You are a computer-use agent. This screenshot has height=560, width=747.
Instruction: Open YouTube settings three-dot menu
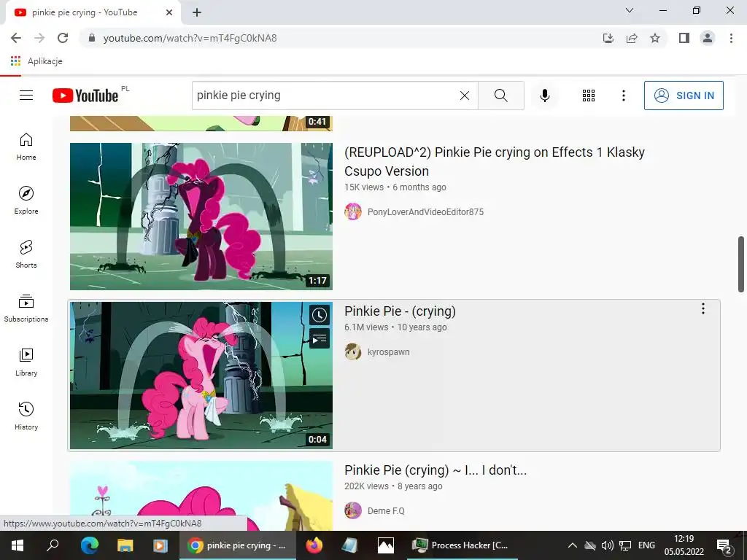pyautogui.click(x=623, y=96)
